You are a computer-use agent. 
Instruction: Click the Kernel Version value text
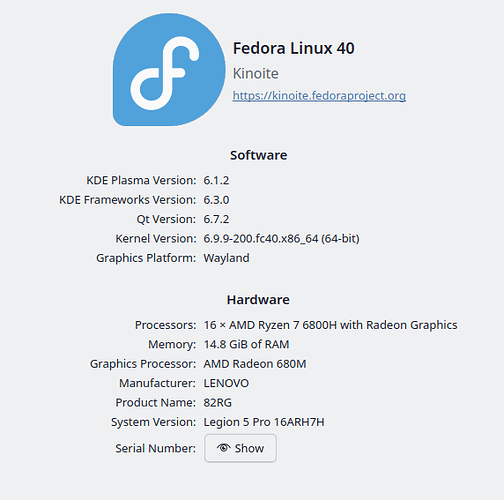[281, 239]
